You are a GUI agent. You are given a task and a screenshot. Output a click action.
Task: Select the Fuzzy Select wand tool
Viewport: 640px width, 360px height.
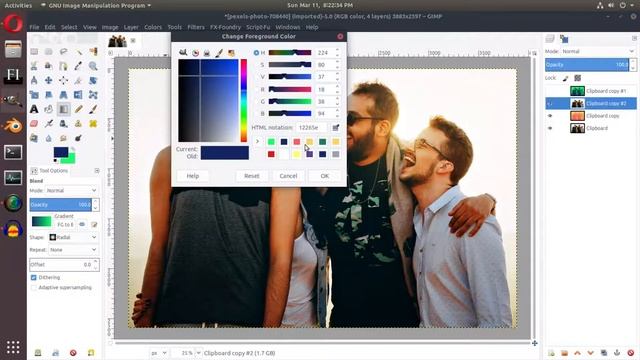(78, 51)
